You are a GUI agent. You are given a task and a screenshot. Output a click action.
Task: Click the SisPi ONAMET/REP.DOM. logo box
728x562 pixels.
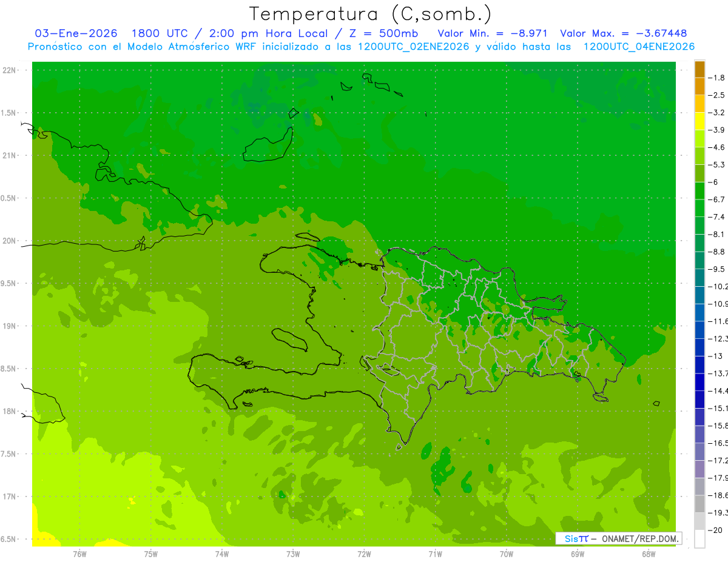point(619,538)
